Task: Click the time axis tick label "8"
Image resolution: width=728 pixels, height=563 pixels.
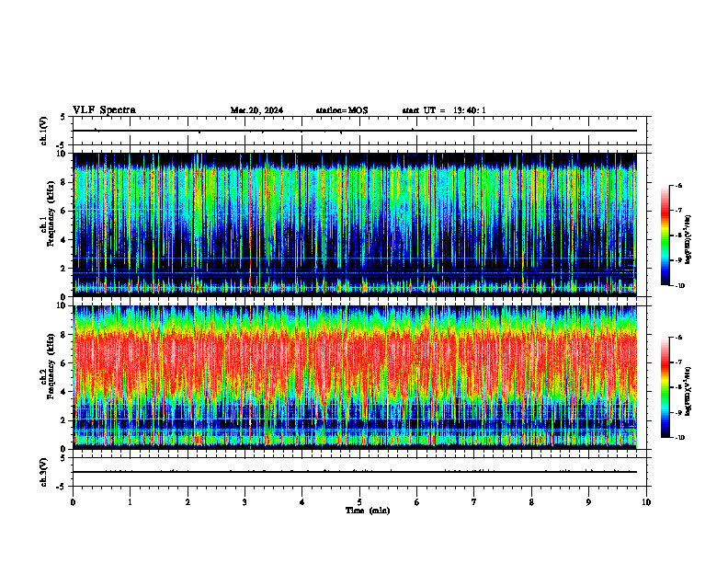Action: tap(531, 502)
